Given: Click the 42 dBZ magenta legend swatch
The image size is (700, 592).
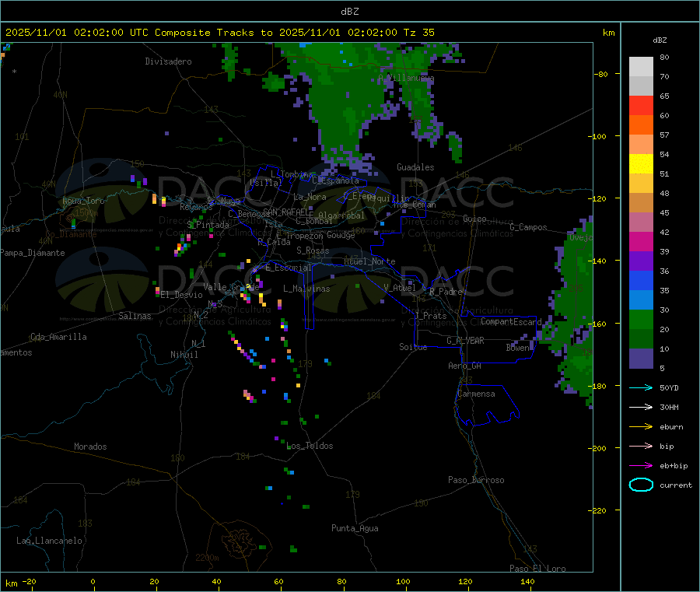Looking at the screenshot, I should pos(641,241).
